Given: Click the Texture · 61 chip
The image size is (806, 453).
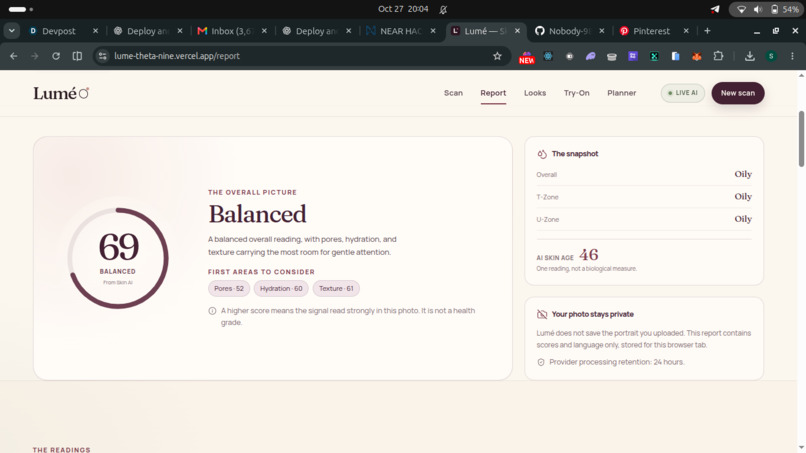Looking at the screenshot, I should pos(336,288).
